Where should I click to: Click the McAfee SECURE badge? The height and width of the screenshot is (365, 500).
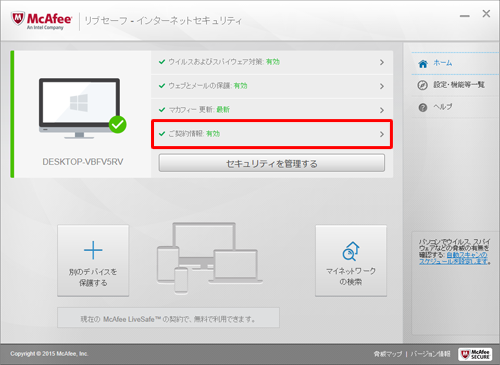475,354
